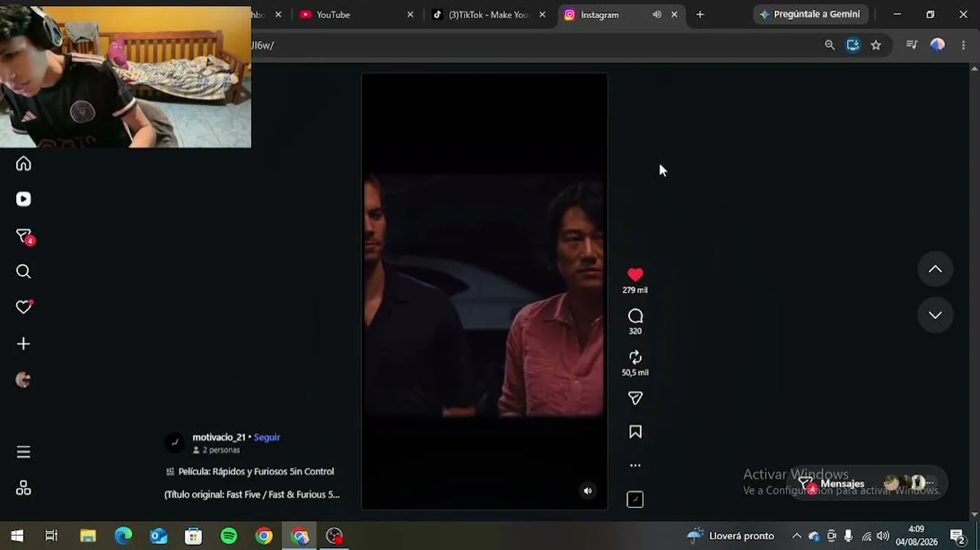Close the YouTube tab

410,15
